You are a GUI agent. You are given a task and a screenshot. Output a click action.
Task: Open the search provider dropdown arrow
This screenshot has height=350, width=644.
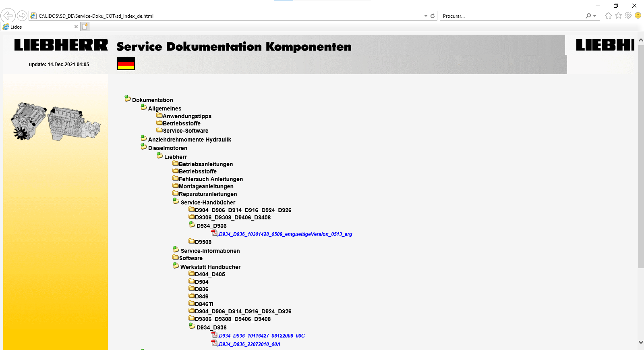[x=595, y=16]
